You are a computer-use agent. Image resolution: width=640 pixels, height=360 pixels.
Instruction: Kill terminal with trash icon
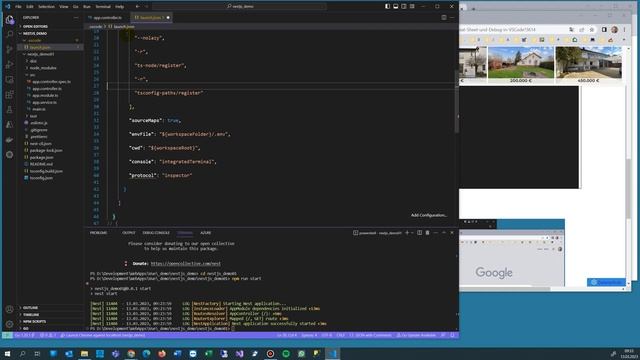(427, 233)
